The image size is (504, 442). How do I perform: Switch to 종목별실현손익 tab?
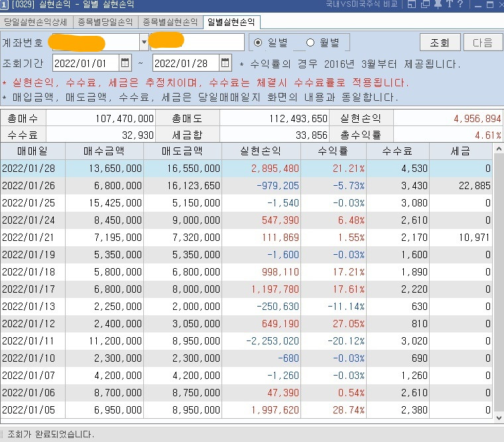click(170, 22)
